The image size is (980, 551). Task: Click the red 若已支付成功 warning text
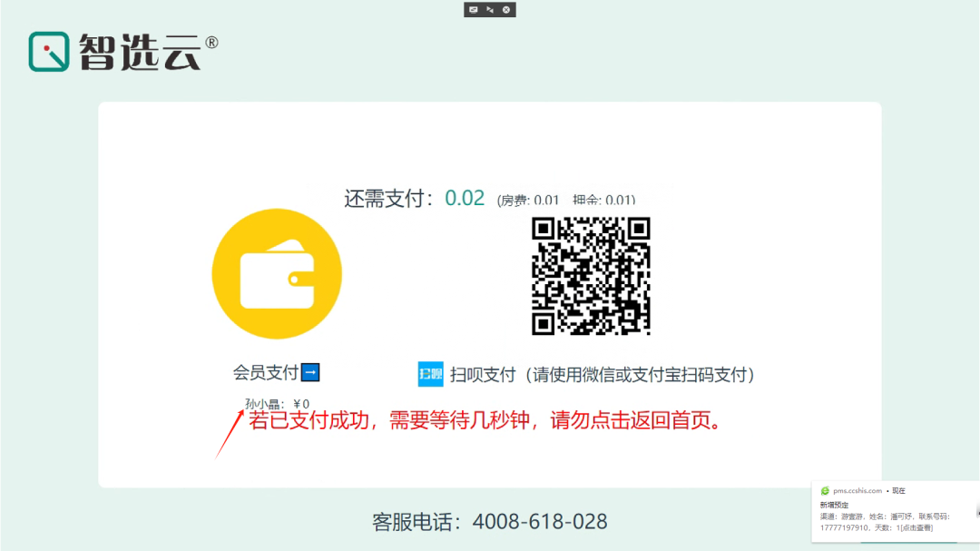(x=485, y=420)
